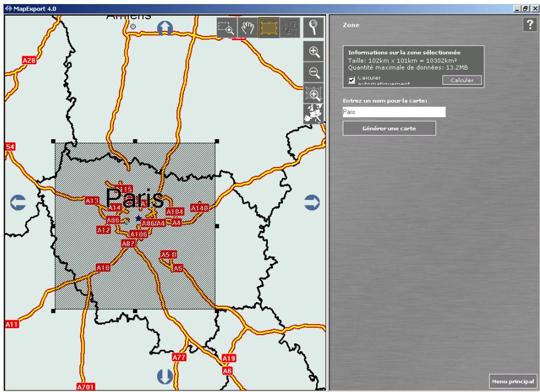Viewport: 540px width, 392px height.
Task: Click the A12 road label
Action: (104, 230)
